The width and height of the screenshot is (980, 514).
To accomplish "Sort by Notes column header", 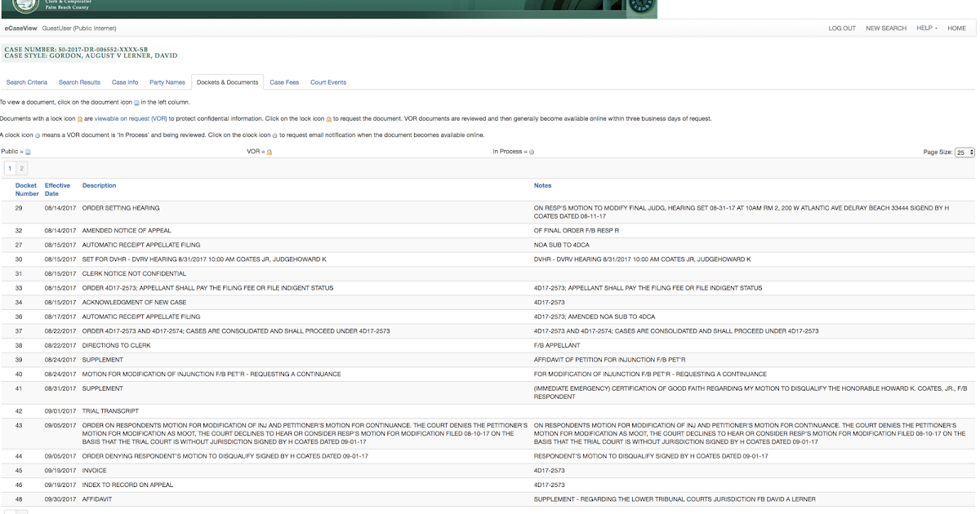I will [543, 186].
